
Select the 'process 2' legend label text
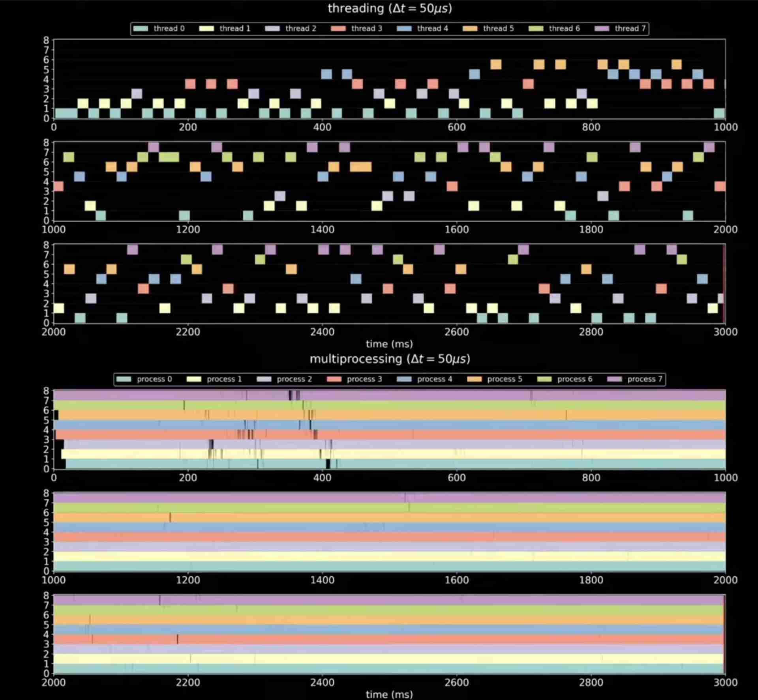pos(295,379)
